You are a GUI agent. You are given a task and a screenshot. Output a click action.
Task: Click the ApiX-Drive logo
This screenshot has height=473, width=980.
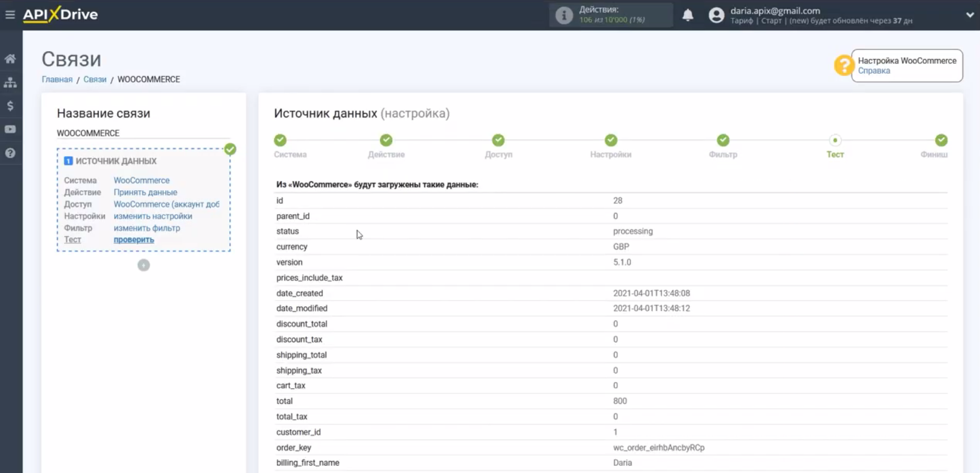pyautogui.click(x=60, y=14)
